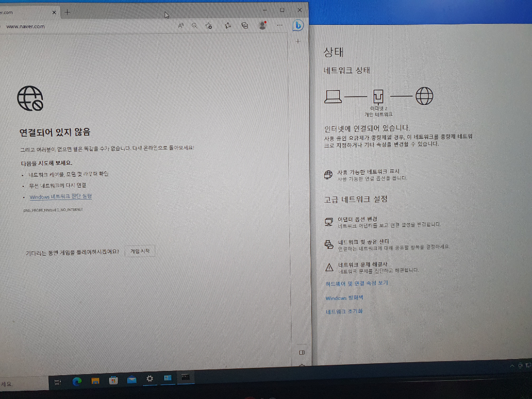Click the Edge sidebar add (+) button
Image resolution: width=532 pixels, height=399 pixels.
click(298, 41)
